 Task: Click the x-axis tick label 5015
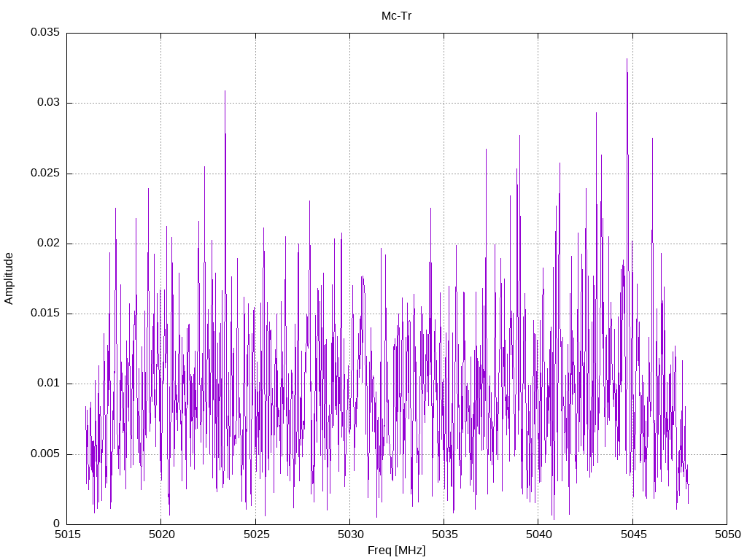(67, 534)
